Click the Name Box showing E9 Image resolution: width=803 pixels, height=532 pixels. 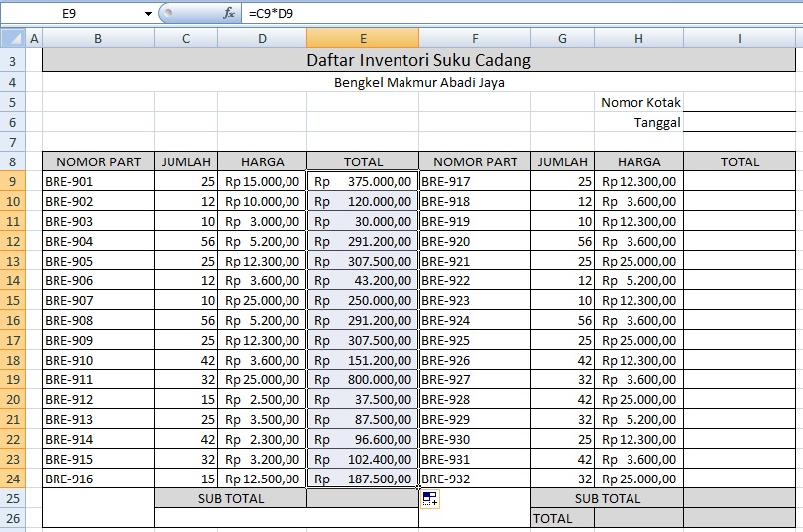pos(70,13)
